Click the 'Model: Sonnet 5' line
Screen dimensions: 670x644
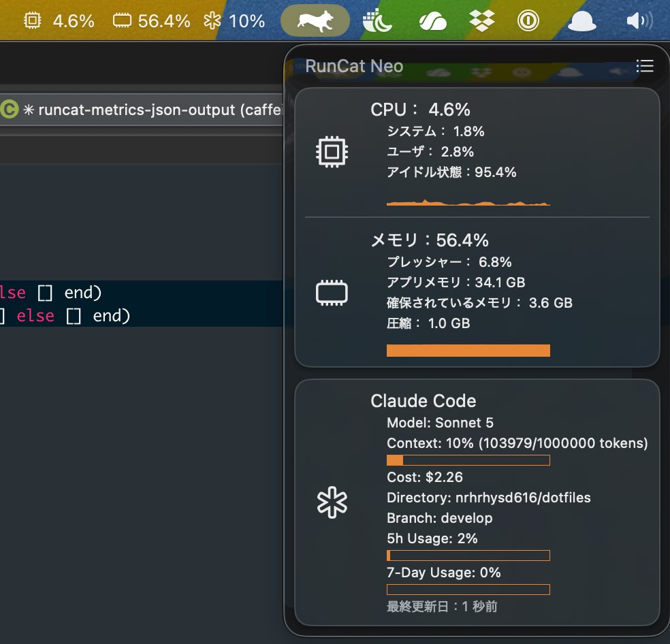point(440,423)
